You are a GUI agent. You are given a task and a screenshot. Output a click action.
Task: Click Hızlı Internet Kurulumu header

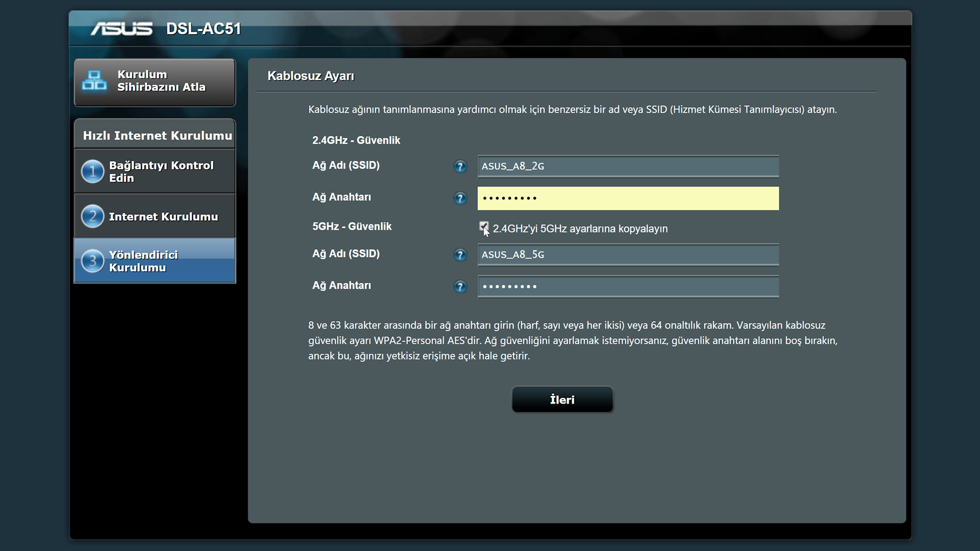tap(157, 136)
